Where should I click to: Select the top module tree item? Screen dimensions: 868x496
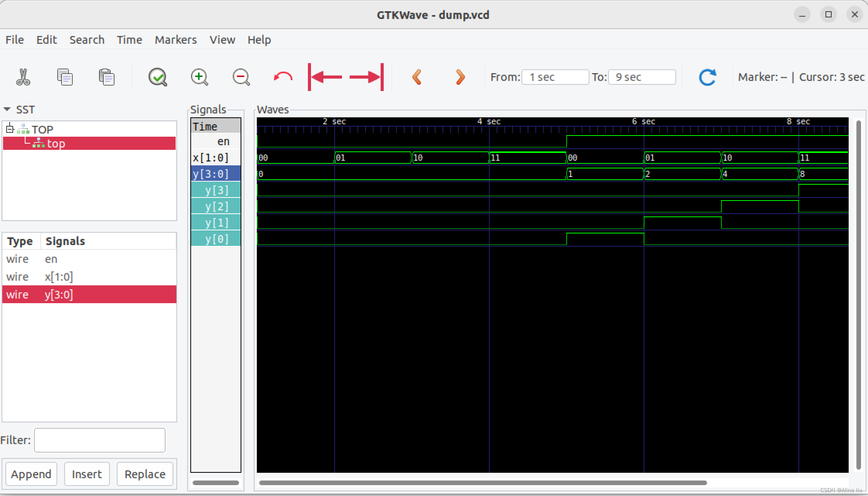tap(56, 144)
